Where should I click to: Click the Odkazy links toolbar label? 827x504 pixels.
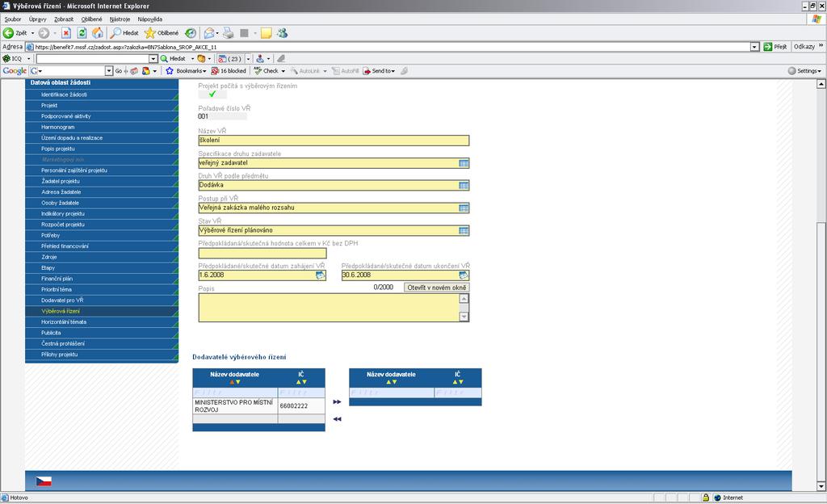pos(804,47)
